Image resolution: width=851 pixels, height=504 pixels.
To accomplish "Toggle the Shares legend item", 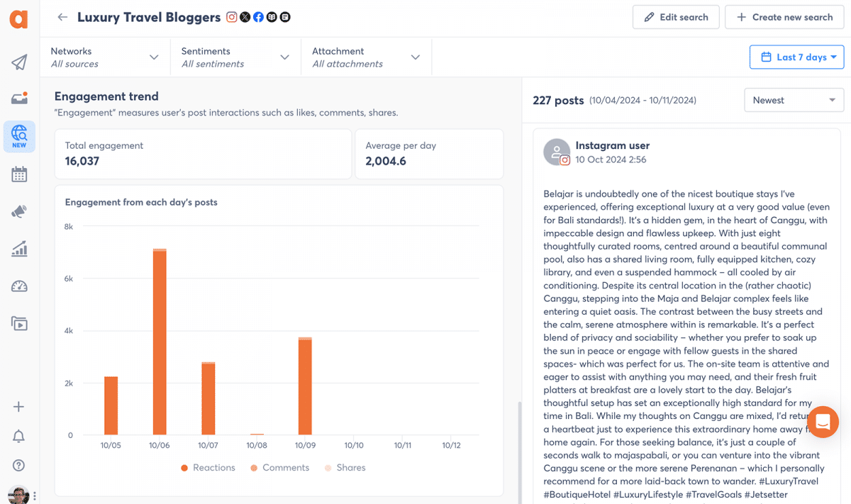I will point(345,468).
